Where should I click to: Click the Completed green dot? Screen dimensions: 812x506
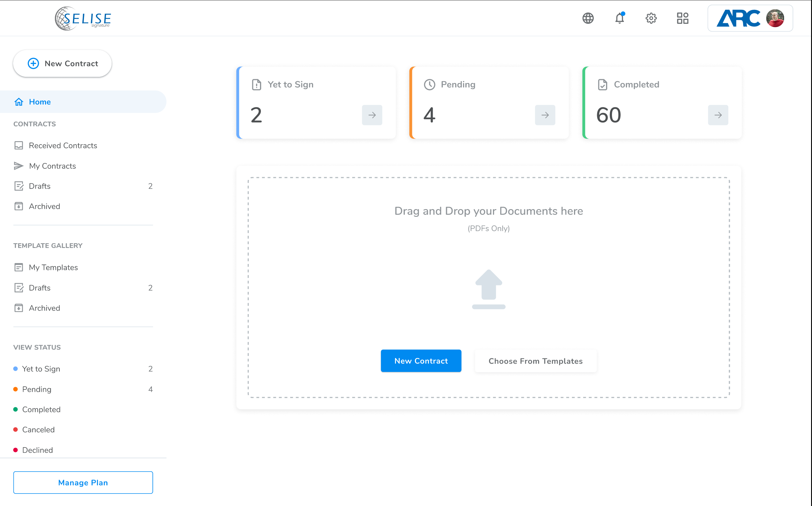pyautogui.click(x=15, y=409)
